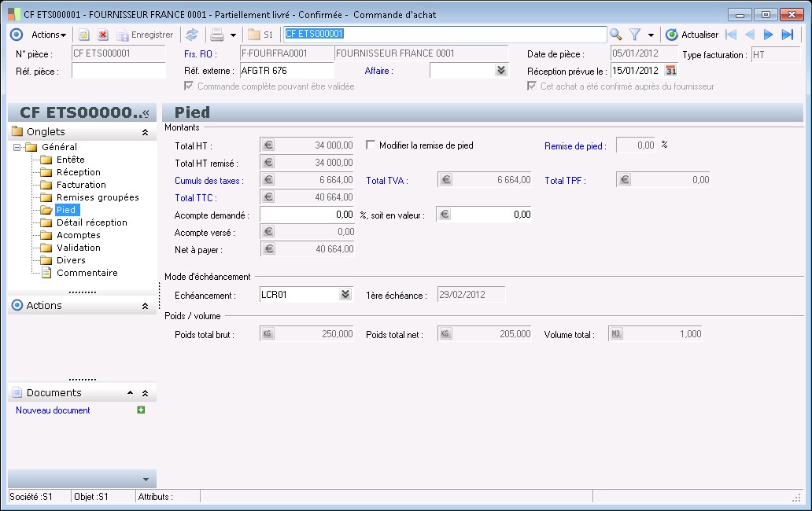Select Divers in the tree
Viewport: 812px width, 511px height.
(x=71, y=260)
